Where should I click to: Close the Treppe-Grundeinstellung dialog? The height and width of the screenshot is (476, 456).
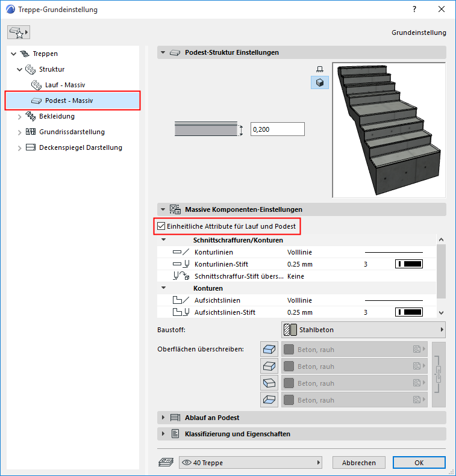[442, 10]
